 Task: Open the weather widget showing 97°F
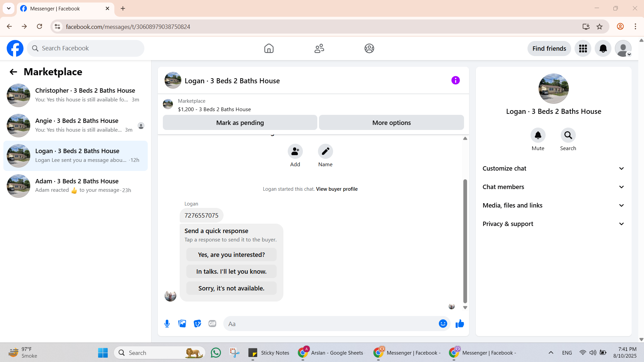23,353
